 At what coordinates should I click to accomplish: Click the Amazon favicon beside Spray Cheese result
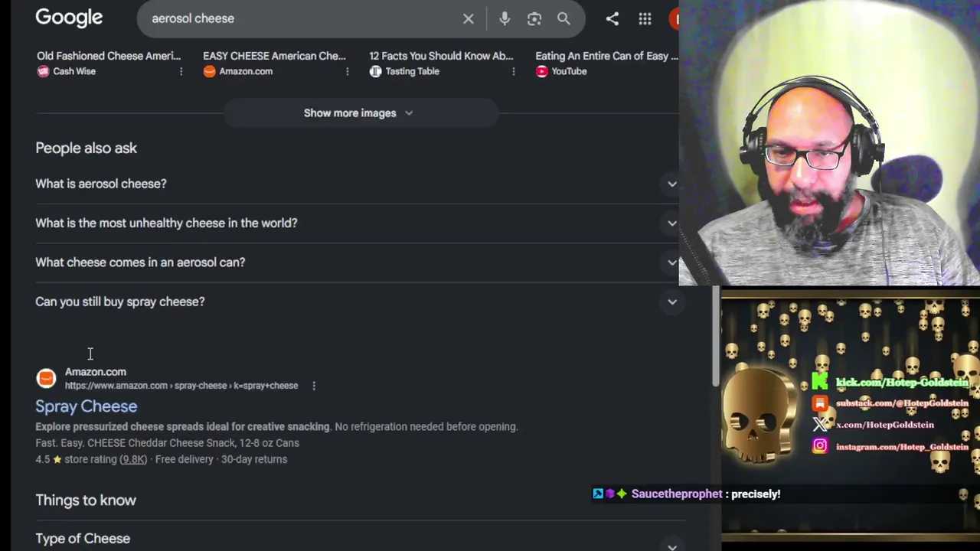46,378
